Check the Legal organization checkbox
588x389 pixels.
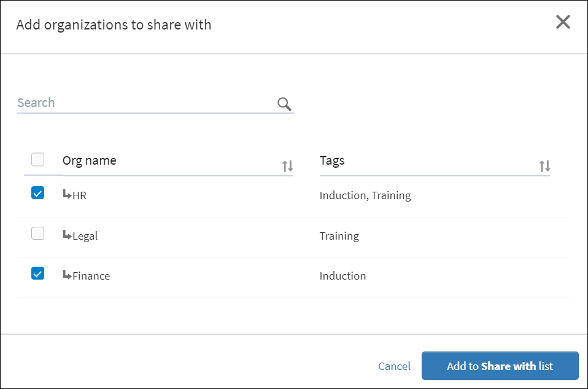tap(38, 234)
